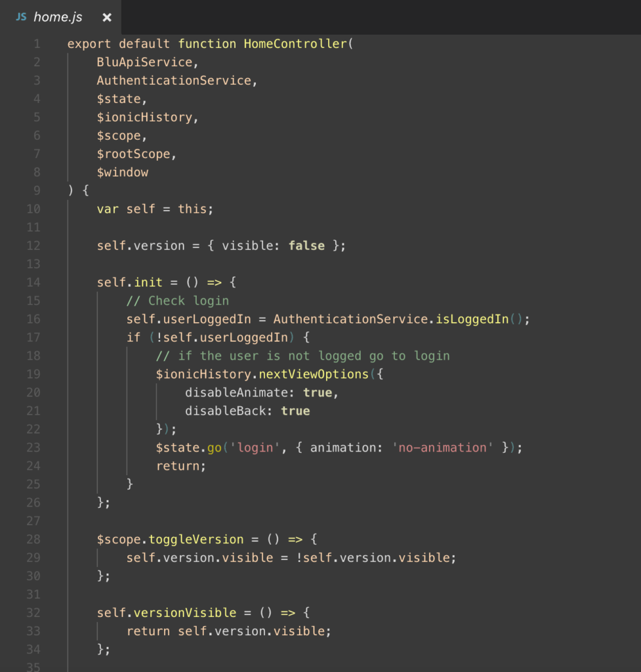Click the $ionicHistory parameter on line 5

[x=144, y=117]
